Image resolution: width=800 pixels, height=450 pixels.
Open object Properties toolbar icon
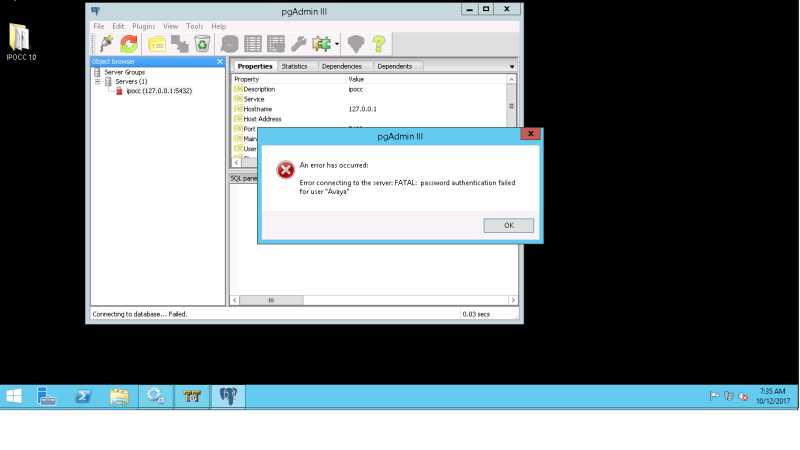pos(157,44)
